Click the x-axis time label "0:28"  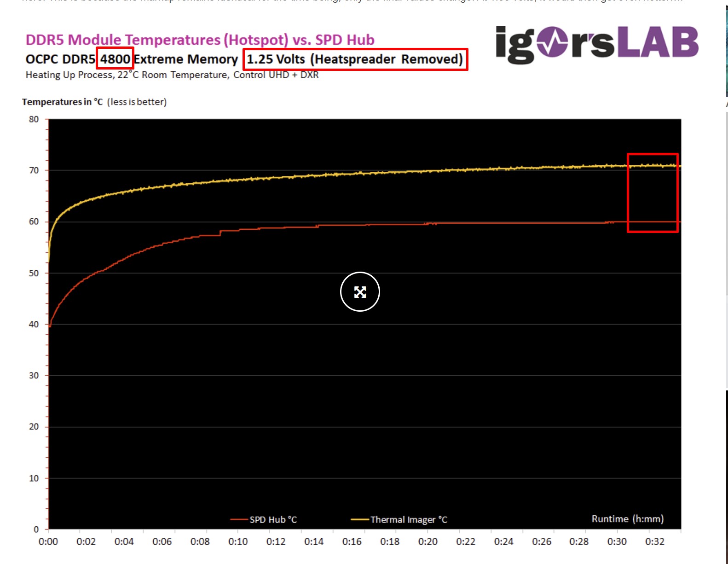coord(579,541)
